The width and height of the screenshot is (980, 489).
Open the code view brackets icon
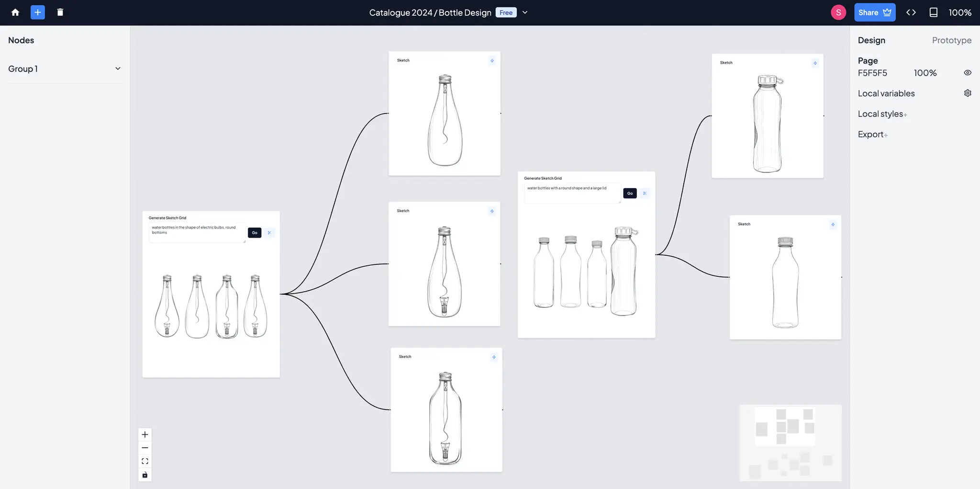[x=911, y=12]
